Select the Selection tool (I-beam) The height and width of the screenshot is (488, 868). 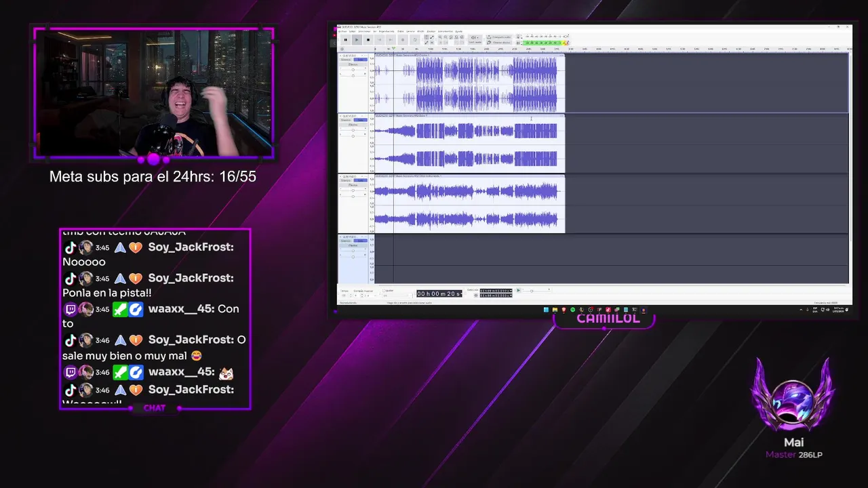pyautogui.click(x=427, y=37)
